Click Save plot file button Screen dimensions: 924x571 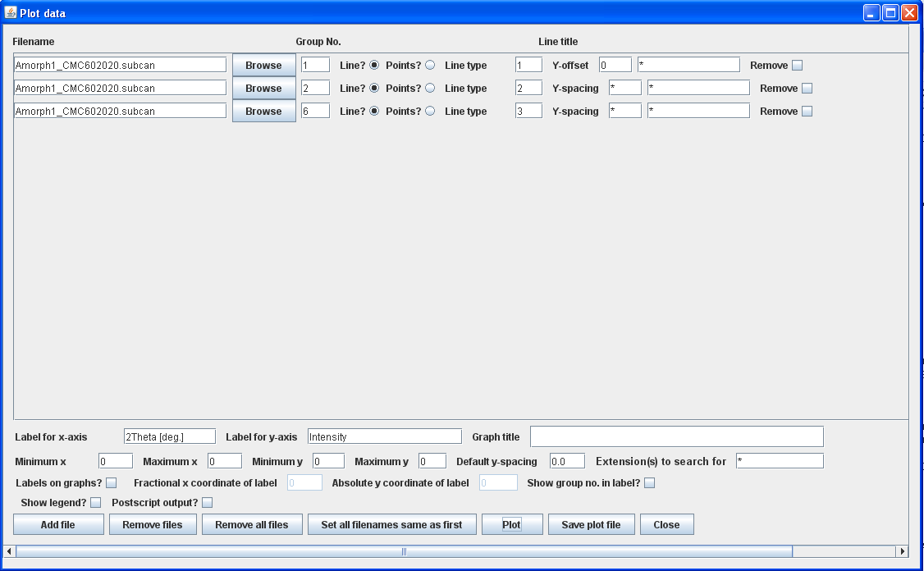coord(591,524)
